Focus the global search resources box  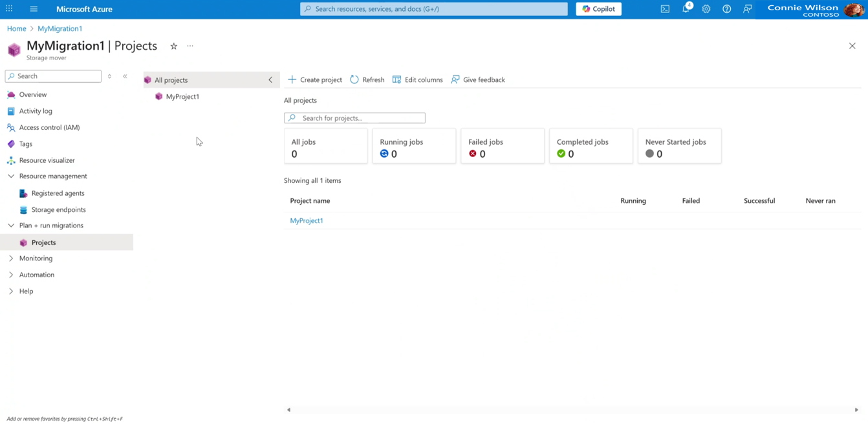[434, 9]
